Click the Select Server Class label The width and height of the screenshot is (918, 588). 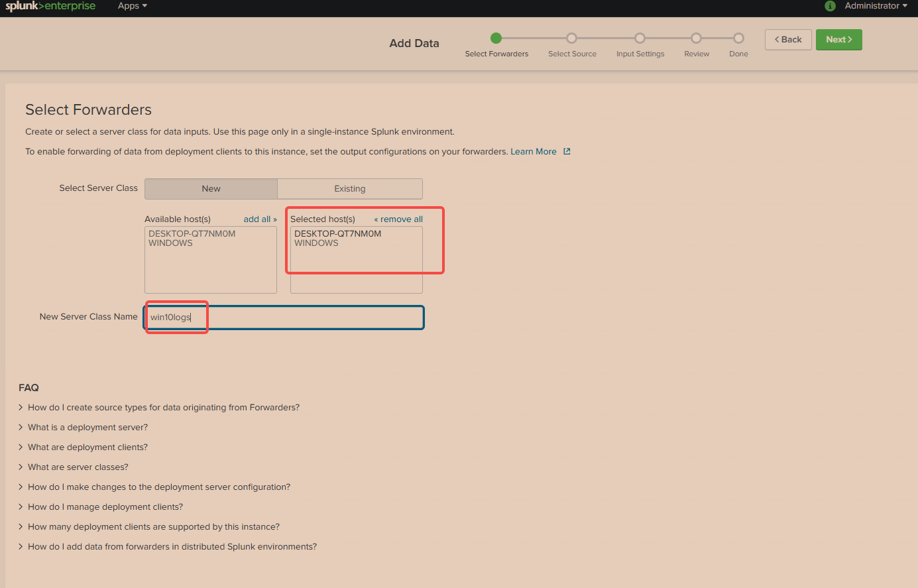[x=98, y=188]
